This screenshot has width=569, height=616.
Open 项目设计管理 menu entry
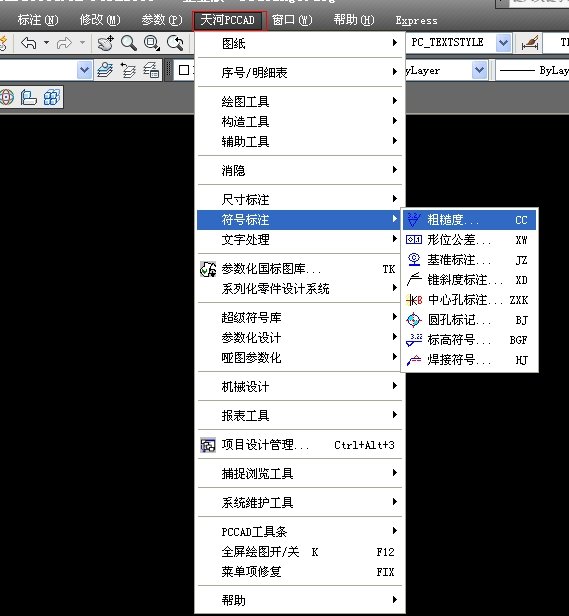coord(300,445)
